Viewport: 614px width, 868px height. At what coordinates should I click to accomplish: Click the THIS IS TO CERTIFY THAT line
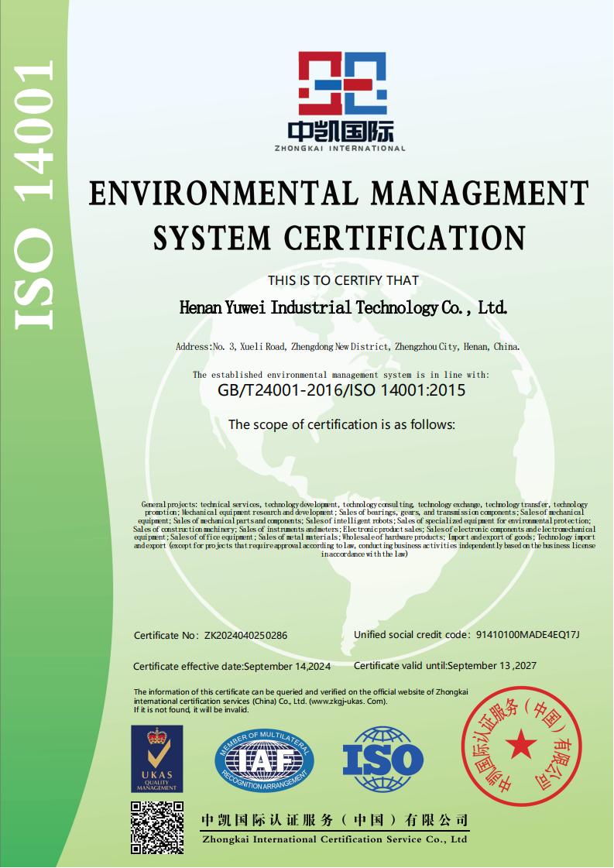(x=343, y=280)
